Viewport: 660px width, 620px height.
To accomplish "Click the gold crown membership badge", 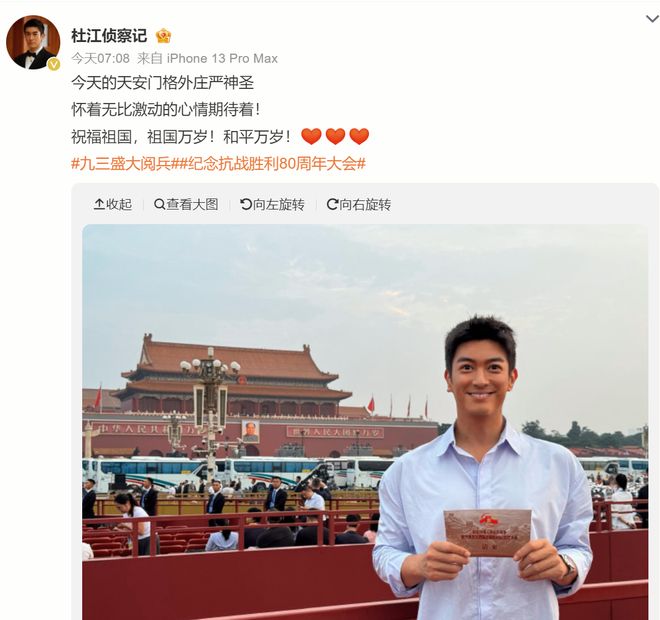I will coord(164,36).
